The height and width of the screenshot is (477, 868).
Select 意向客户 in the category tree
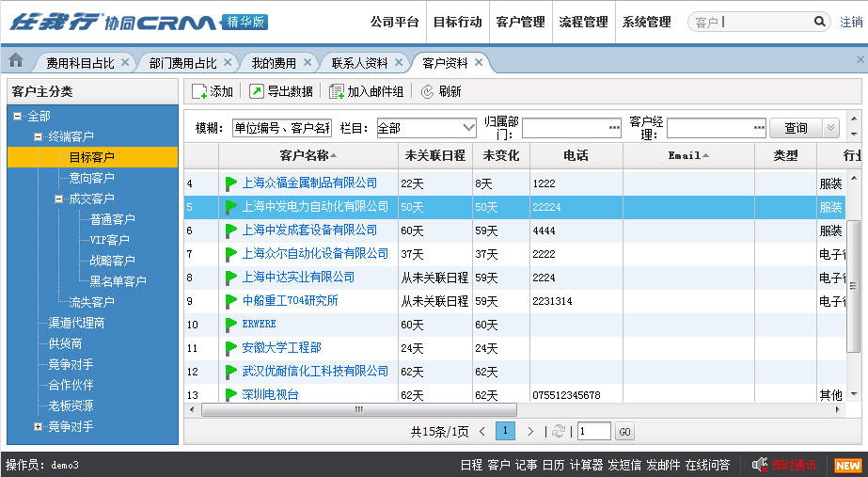pos(92,178)
